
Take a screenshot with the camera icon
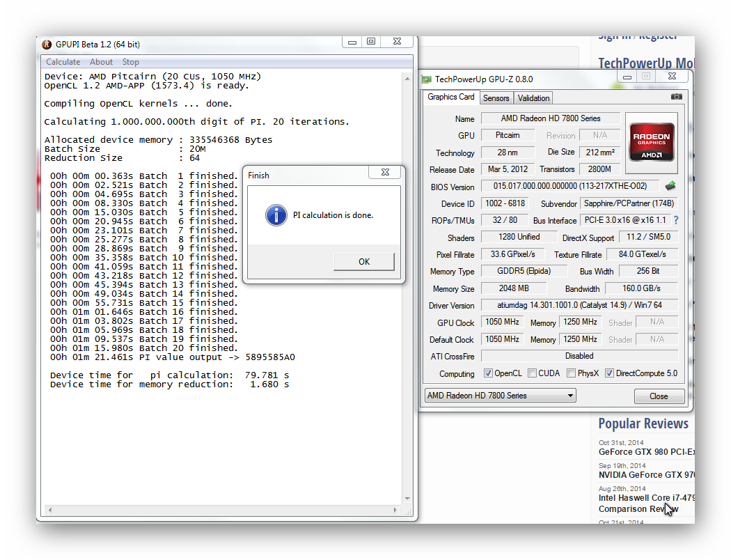click(x=676, y=97)
